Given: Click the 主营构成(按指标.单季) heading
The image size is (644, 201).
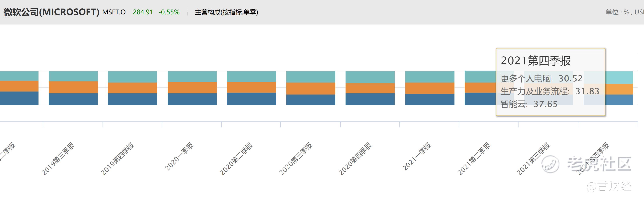Looking at the screenshot, I should (x=226, y=12).
